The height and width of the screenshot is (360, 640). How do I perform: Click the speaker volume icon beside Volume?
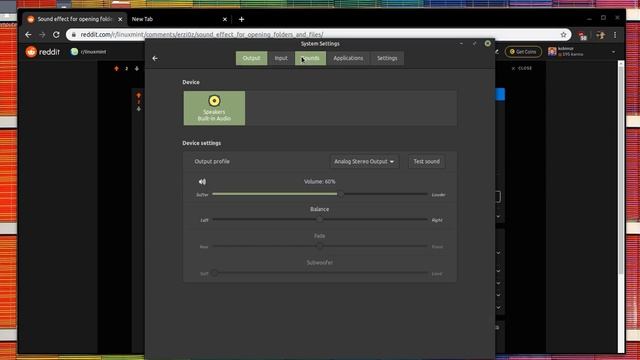click(202, 182)
